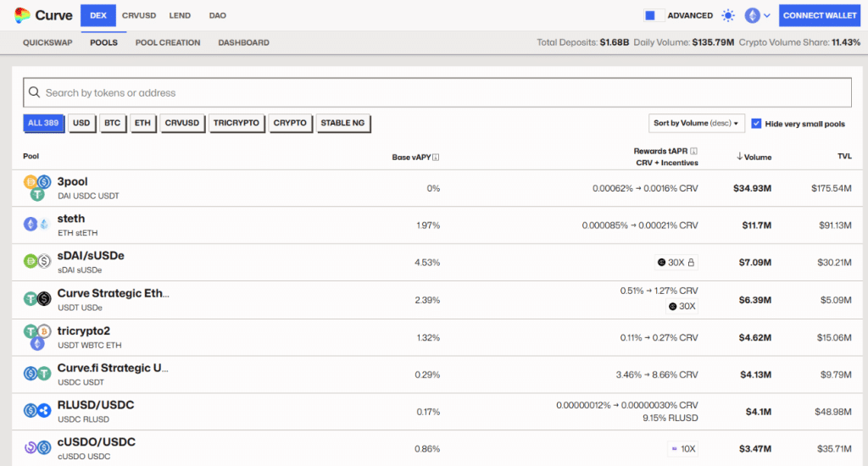Screen dimensions: 868x466
Task: Click the Curve rainbow logo icon
Action: (22, 15)
